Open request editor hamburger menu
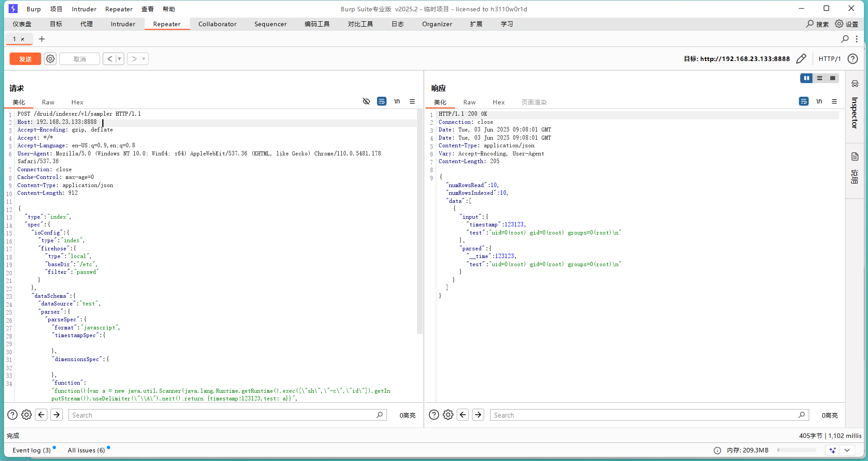868x461 pixels. pos(412,101)
